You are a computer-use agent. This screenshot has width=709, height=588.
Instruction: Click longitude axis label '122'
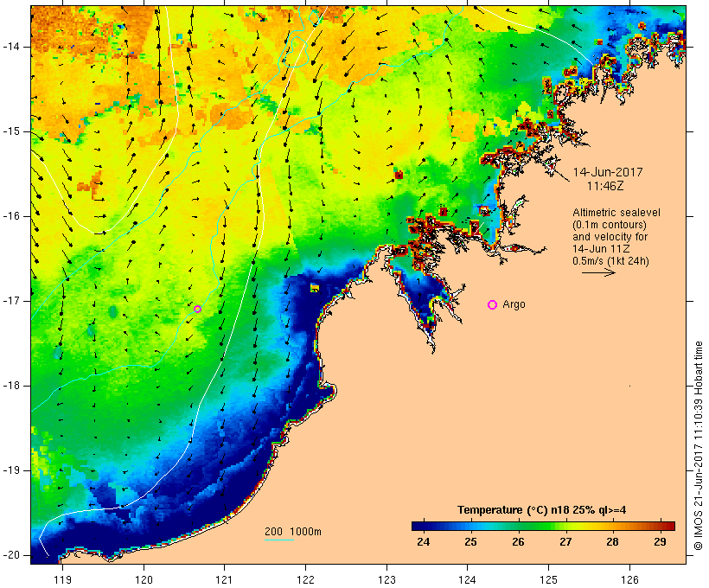point(306,579)
